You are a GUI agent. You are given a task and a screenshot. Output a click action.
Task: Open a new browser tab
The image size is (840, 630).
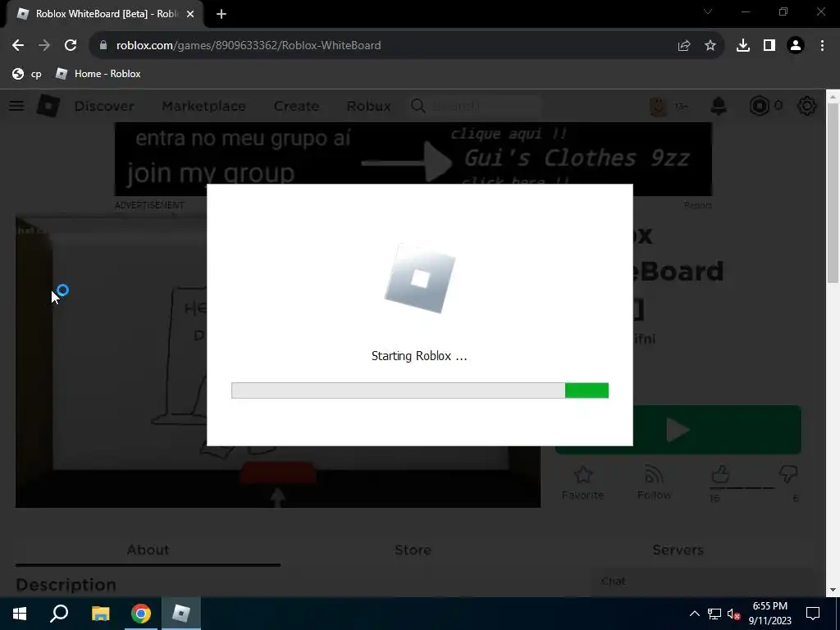pyautogui.click(x=221, y=14)
